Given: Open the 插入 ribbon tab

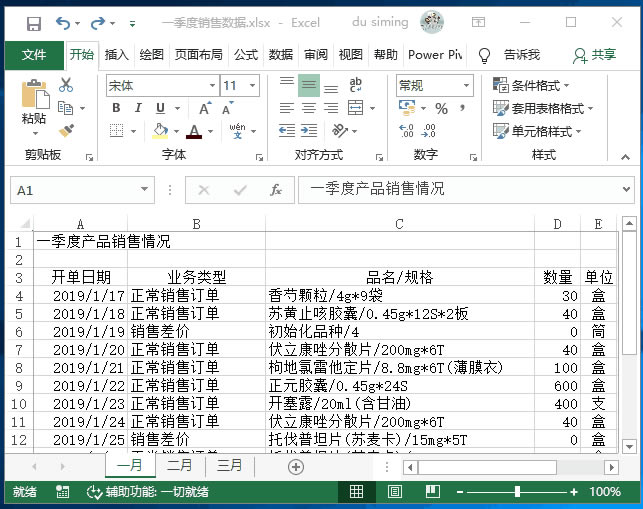Looking at the screenshot, I should 117,55.
